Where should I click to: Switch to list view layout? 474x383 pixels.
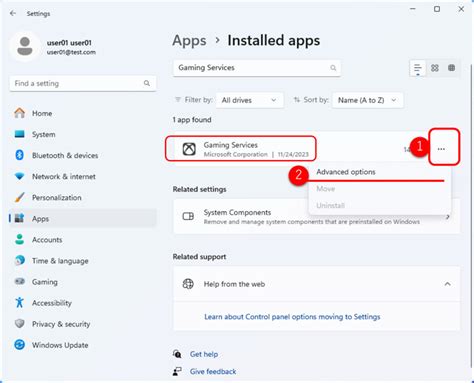418,68
